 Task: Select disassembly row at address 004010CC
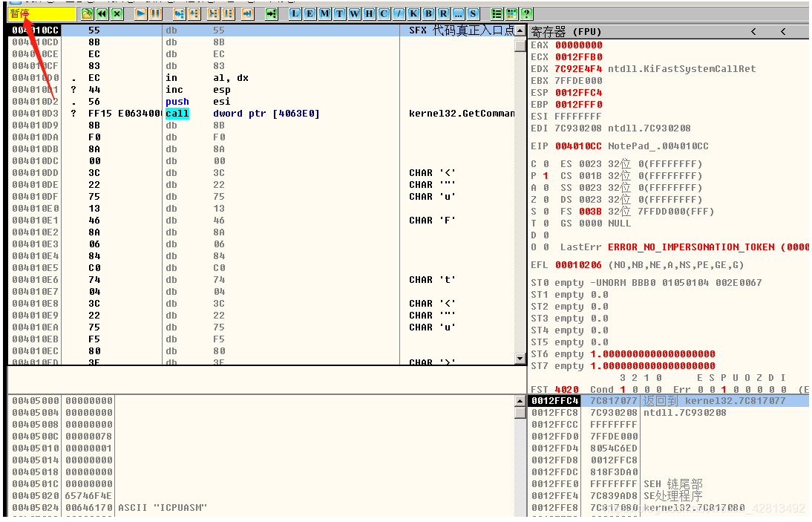(x=262, y=30)
